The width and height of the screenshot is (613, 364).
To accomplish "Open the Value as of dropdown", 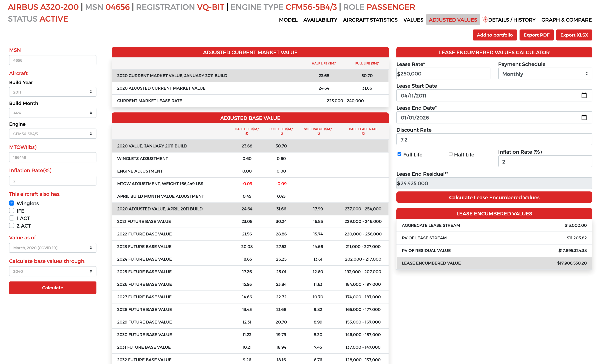I will (53, 248).
